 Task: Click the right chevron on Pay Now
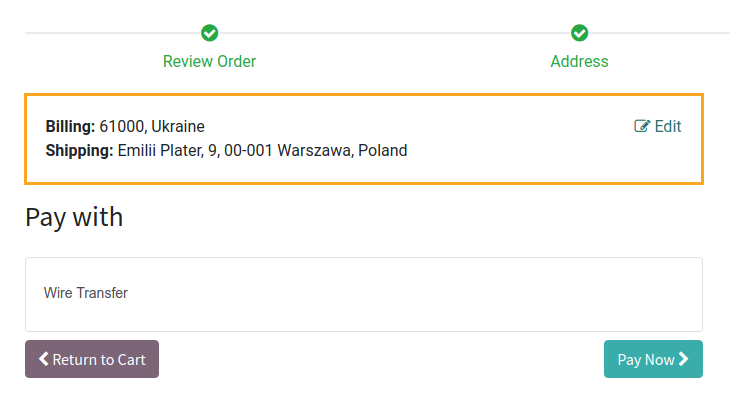point(683,359)
